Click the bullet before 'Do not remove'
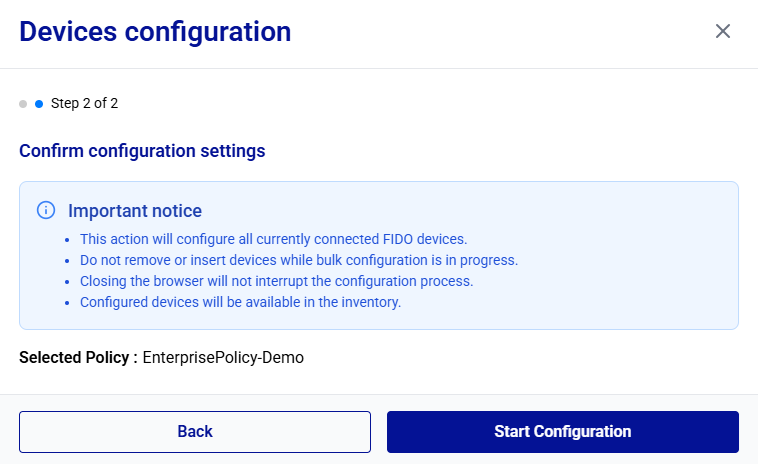 [66, 261]
